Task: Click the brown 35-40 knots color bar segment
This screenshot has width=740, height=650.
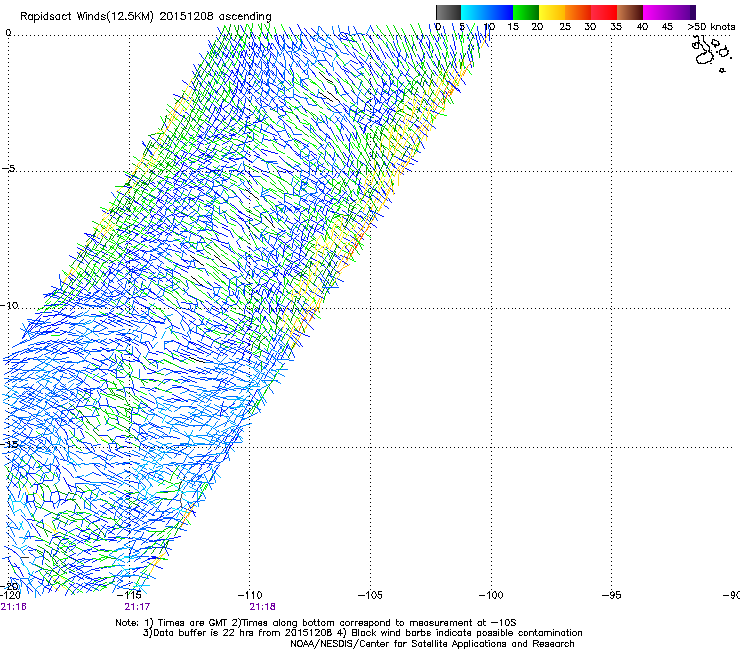Action: click(x=630, y=12)
